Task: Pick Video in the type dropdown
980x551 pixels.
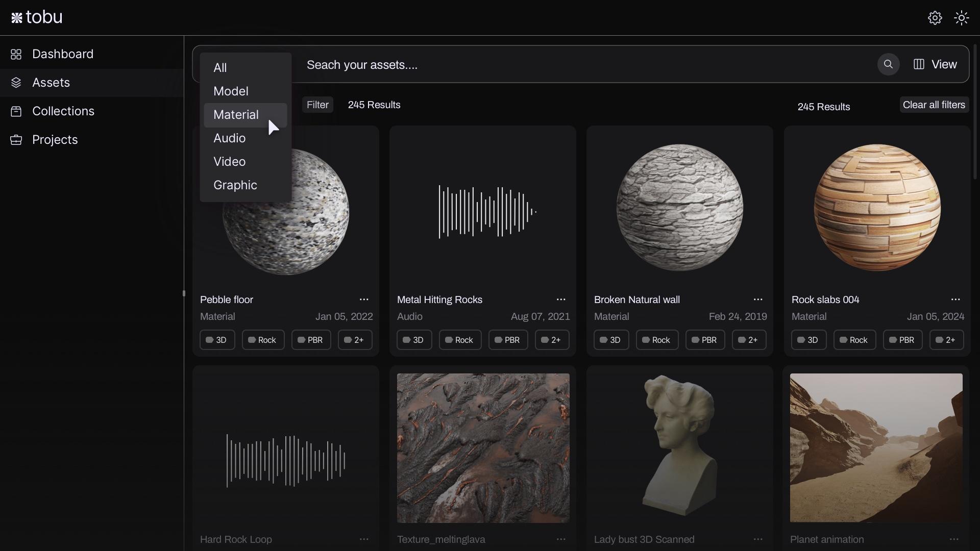Action: 246,162
